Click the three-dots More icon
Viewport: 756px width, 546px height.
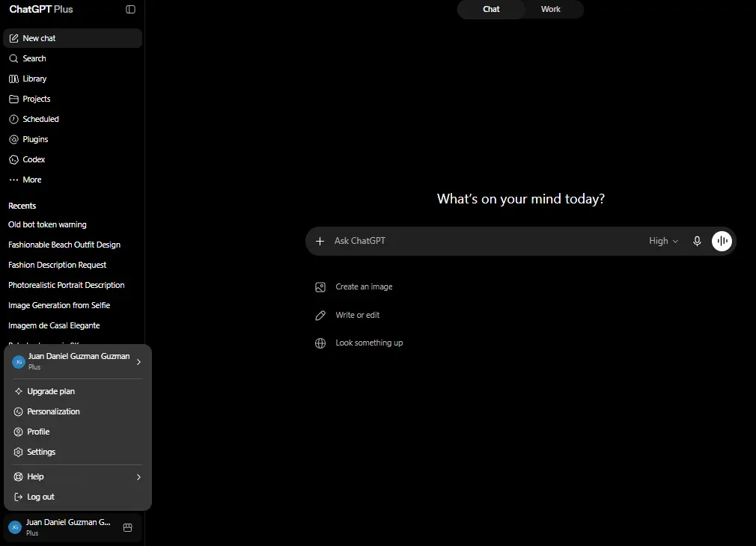pos(14,180)
